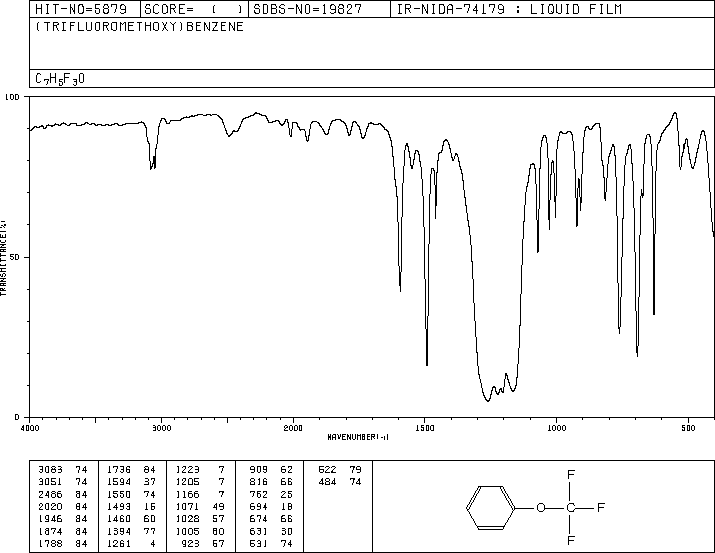Select the 1594 peak table entry
The width and height of the screenshot is (715, 553).
131,482
